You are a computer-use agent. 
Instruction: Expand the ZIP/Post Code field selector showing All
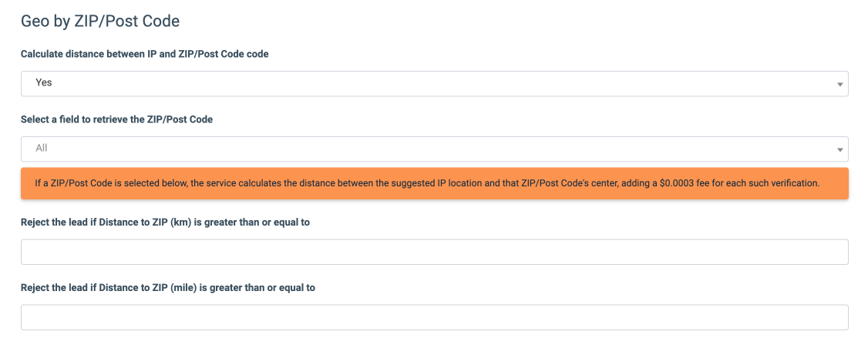[434, 149]
